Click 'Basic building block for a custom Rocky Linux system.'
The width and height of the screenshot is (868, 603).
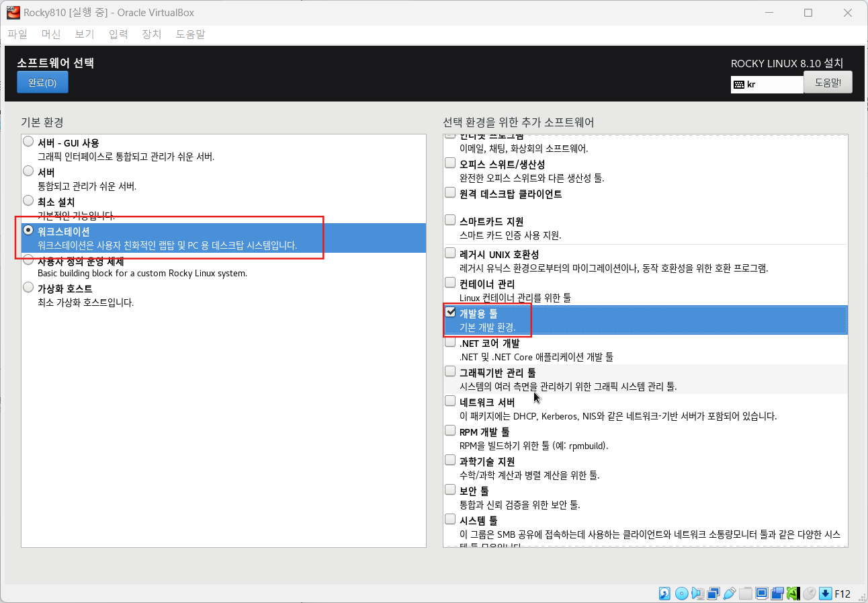click(x=142, y=273)
